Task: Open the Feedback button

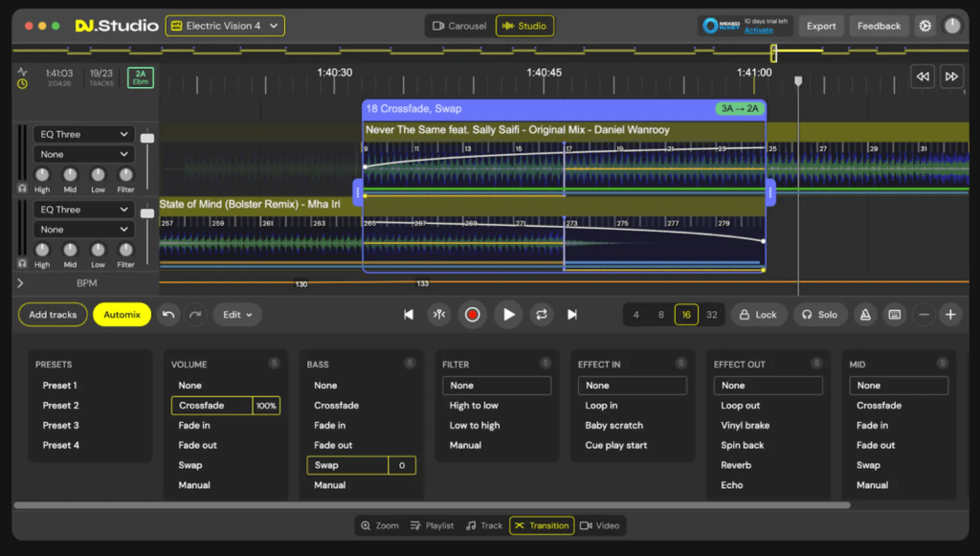Action: point(879,26)
